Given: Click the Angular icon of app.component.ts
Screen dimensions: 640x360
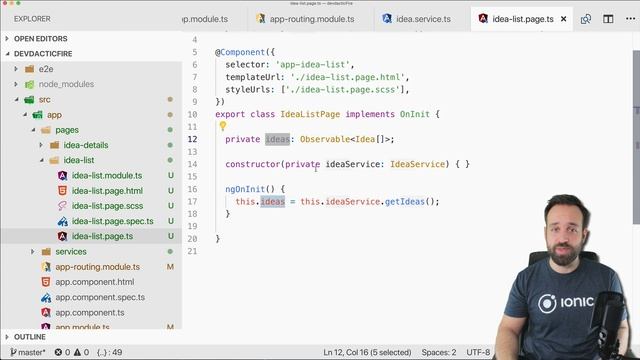Looking at the screenshot, I should tap(46, 313).
